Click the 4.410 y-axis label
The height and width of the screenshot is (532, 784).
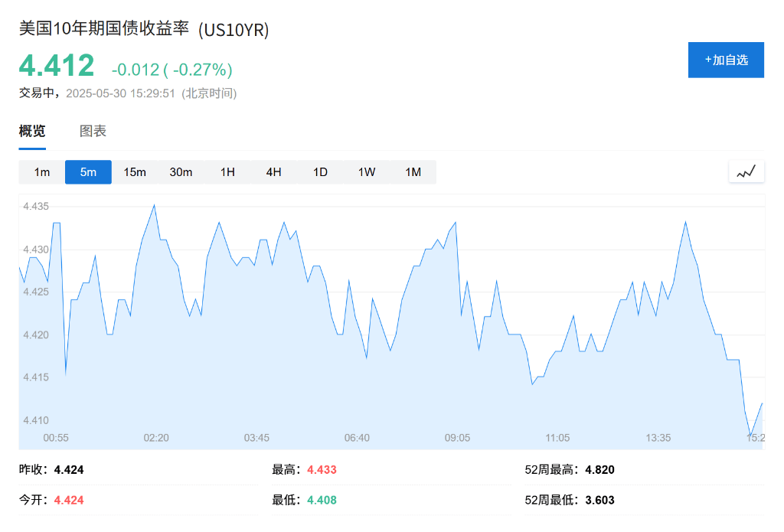tap(36, 420)
